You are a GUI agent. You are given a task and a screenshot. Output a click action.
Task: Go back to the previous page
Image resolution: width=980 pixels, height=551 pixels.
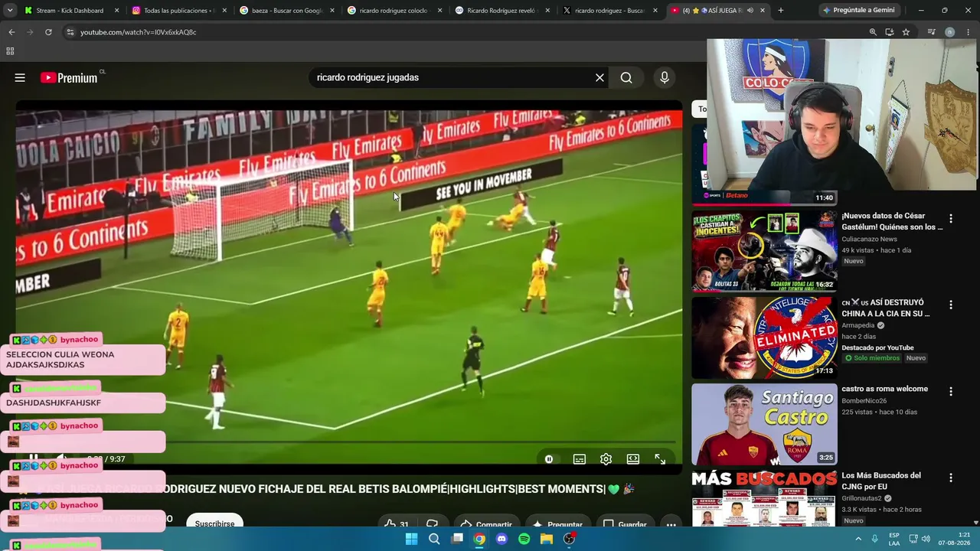pyautogui.click(x=11, y=32)
